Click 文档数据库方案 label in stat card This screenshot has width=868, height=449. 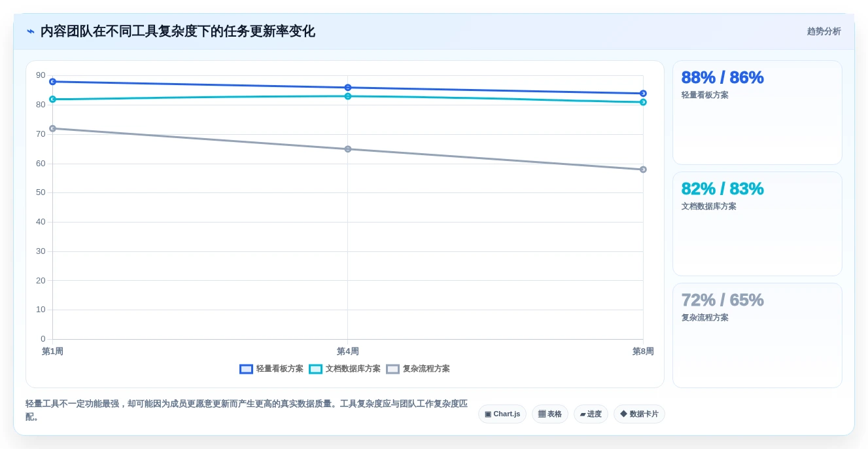click(708, 206)
